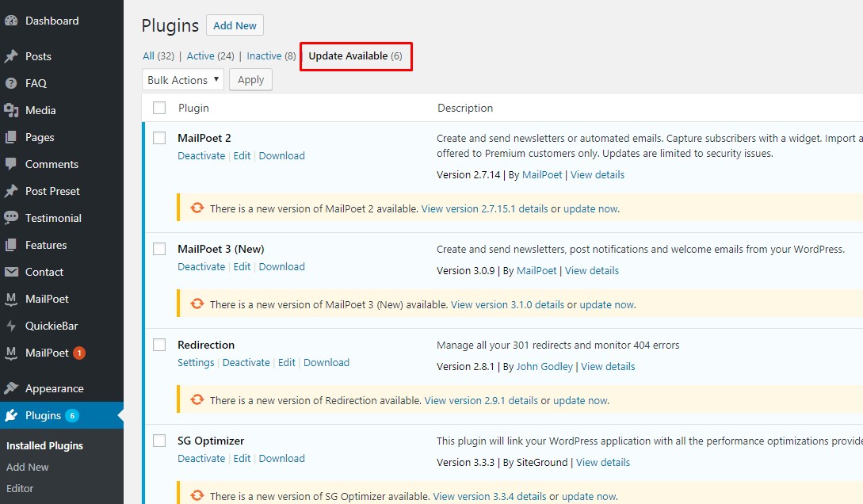863x504 pixels.
Task: Open Installed Plugins submenu item
Action: (44, 445)
